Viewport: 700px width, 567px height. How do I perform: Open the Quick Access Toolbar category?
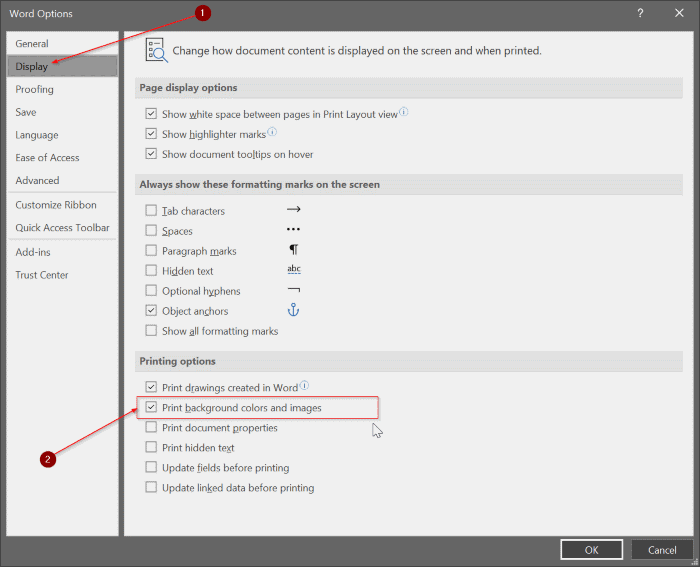coord(62,228)
